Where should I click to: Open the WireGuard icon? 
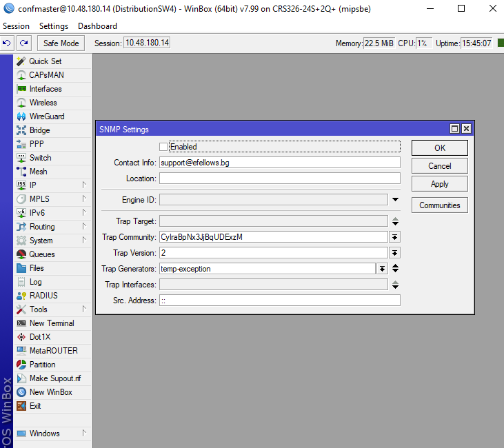pos(21,116)
